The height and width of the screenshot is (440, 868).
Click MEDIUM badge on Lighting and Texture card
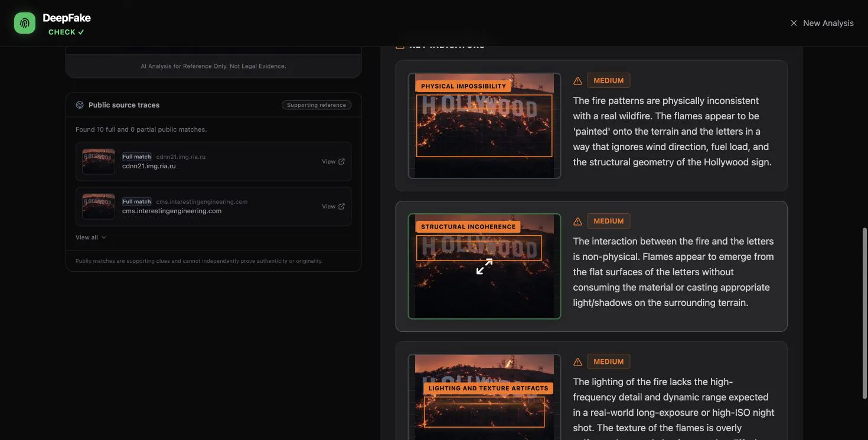(609, 361)
